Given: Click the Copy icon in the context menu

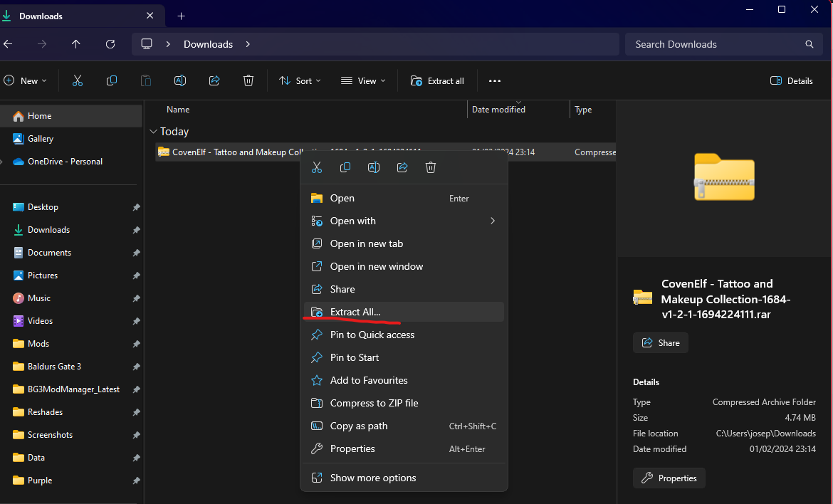Looking at the screenshot, I should (345, 167).
